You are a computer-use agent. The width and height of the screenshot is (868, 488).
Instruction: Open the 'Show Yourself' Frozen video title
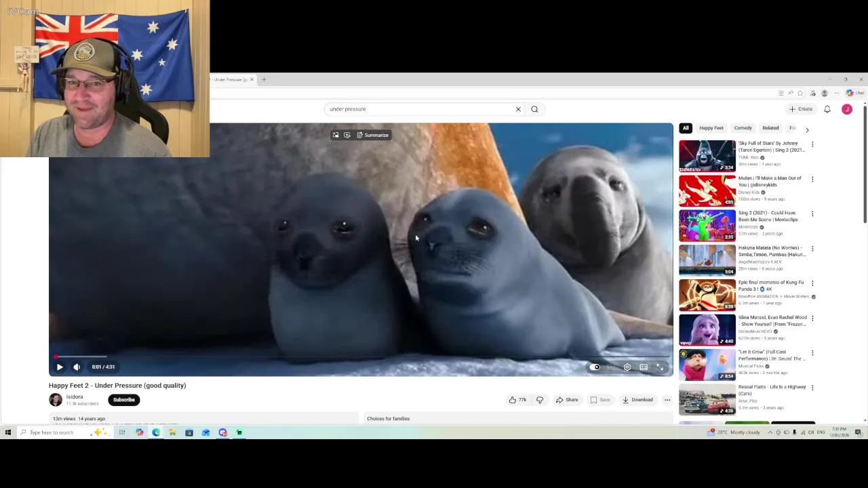click(772, 321)
